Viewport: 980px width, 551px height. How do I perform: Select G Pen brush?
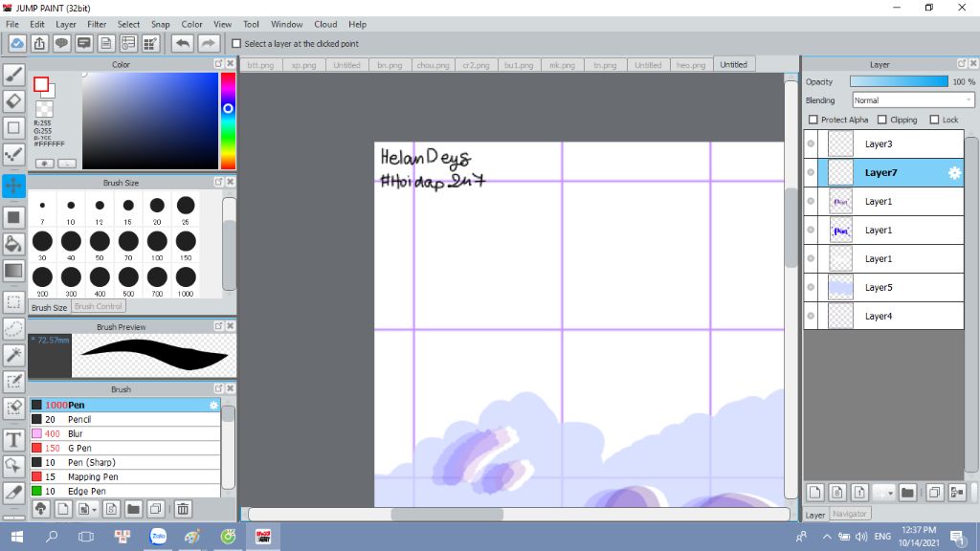pyautogui.click(x=125, y=448)
